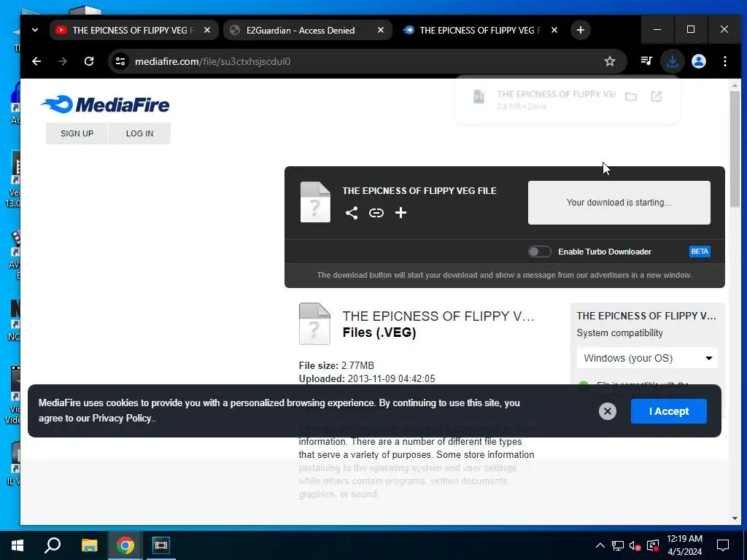Open a new Chrome tab
The height and width of the screenshot is (560, 747).
[x=580, y=30]
